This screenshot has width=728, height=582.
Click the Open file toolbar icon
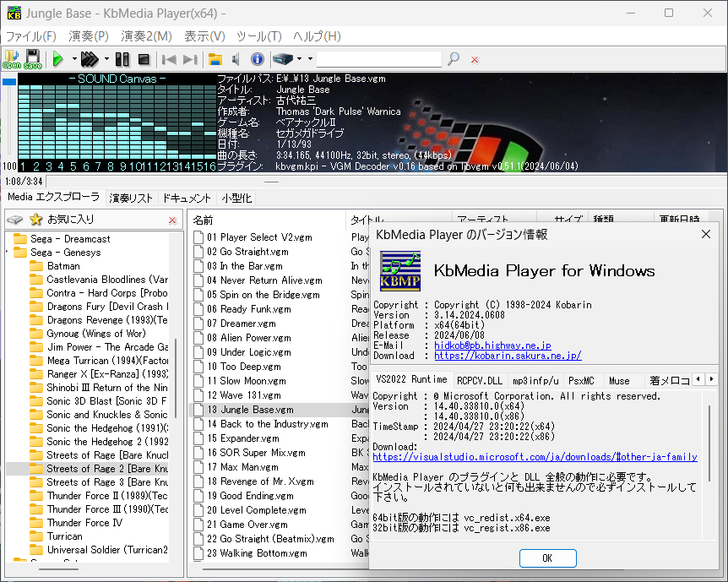click(x=12, y=59)
